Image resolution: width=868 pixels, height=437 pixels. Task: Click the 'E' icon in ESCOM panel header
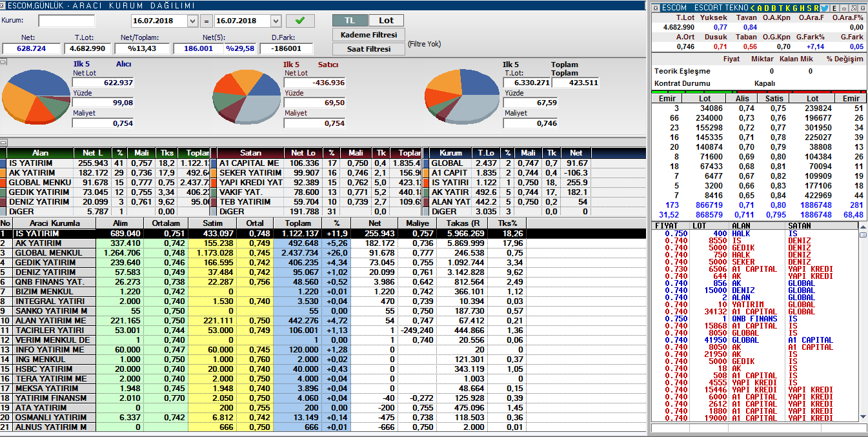pos(834,8)
